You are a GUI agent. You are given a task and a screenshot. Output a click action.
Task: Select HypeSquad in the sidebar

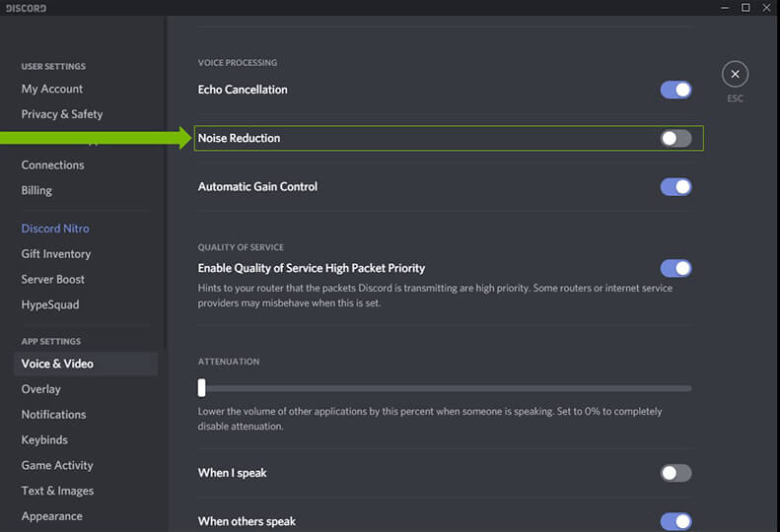coord(50,305)
